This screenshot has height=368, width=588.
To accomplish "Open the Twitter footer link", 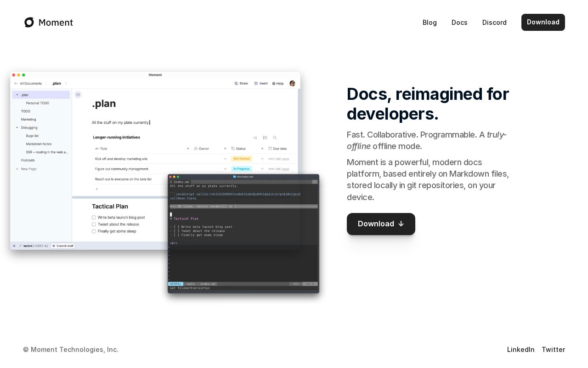I will click(554, 350).
